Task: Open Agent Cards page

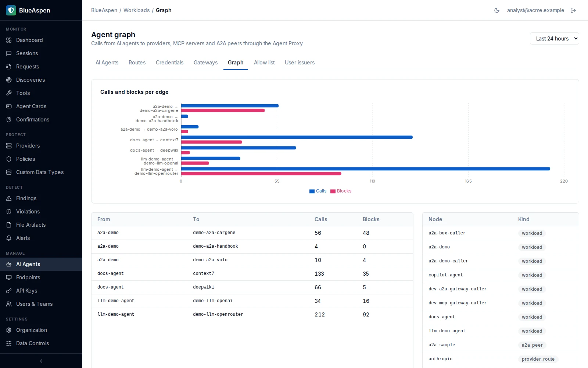Action: pos(41,106)
